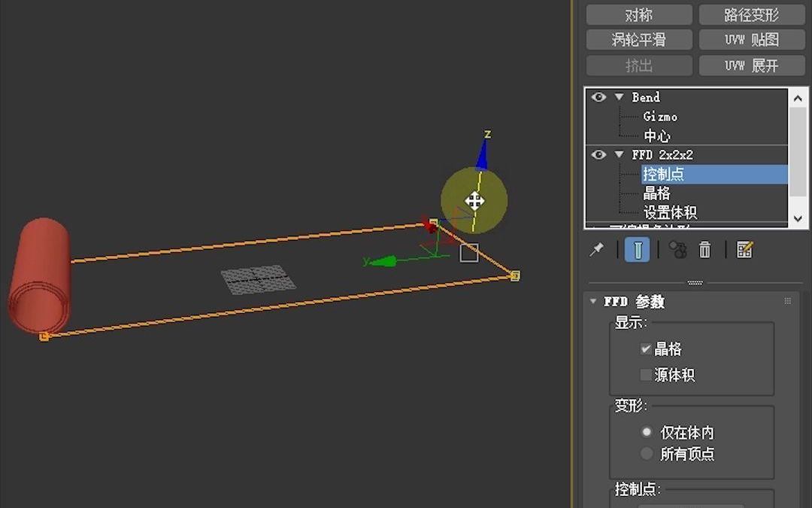812x508 pixels.
Task: Select the 所有顶点 radio button
Action: (x=647, y=454)
